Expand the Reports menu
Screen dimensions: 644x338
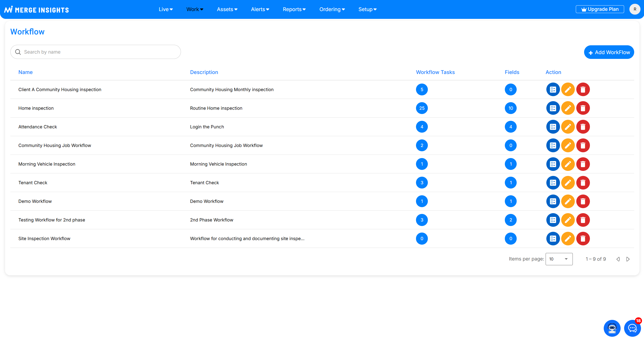tap(294, 9)
